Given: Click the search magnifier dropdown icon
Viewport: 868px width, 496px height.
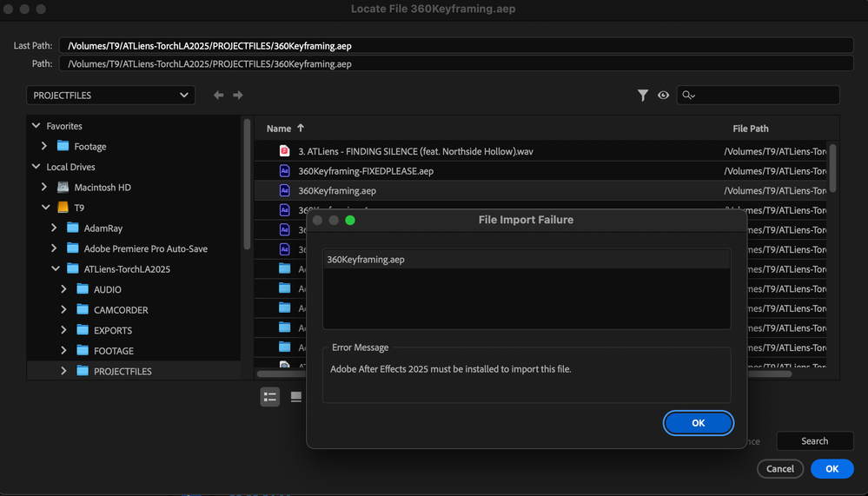Looking at the screenshot, I should [689, 96].
